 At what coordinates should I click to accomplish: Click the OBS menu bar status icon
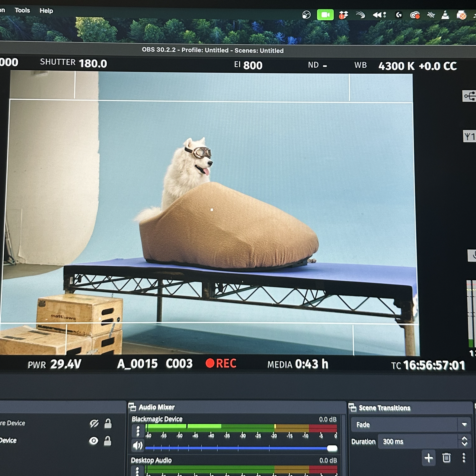coord(306,15)
